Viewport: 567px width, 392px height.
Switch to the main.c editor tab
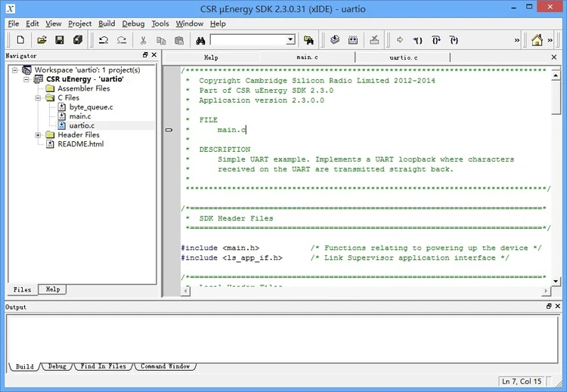pyautogui.click(x=308, y=57)
